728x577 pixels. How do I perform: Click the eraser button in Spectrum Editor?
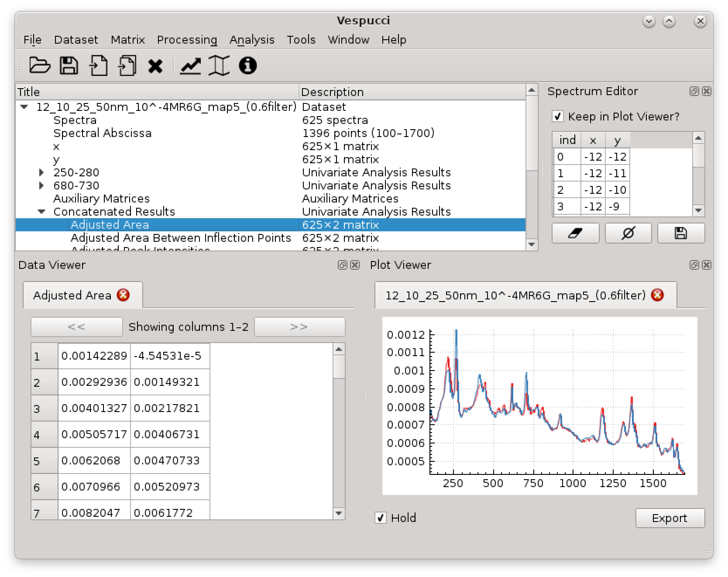pyautogui.click(x=575, y=234)
